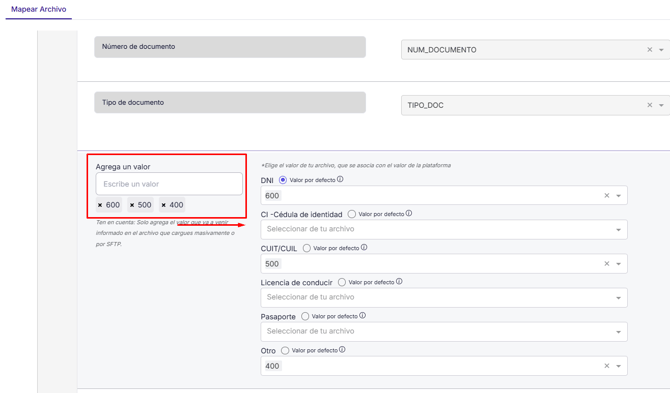Select Otro default value radio
Viewport: 670px width, 393px height.
tap(285, 350)
